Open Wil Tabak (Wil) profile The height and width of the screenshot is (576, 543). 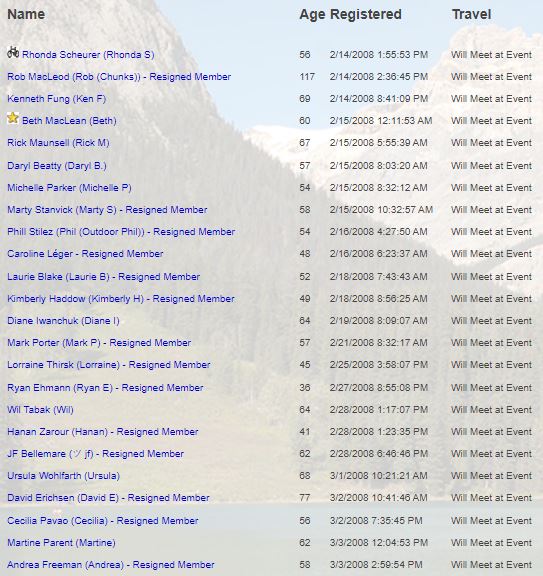[40, 410]
